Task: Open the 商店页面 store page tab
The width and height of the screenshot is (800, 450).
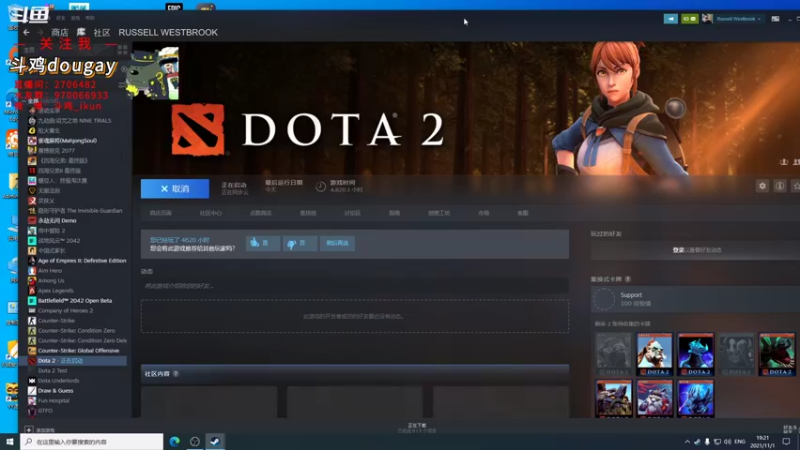Action: (161, 213)
